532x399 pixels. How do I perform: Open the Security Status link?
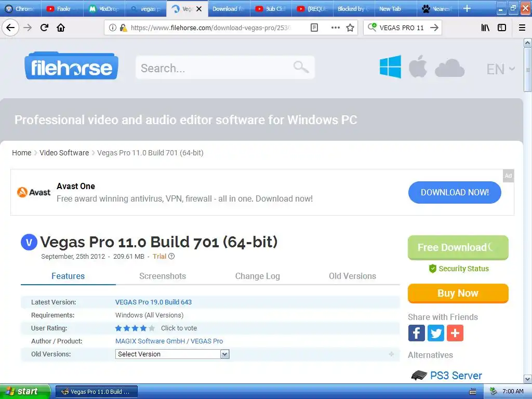pos(459,269)
